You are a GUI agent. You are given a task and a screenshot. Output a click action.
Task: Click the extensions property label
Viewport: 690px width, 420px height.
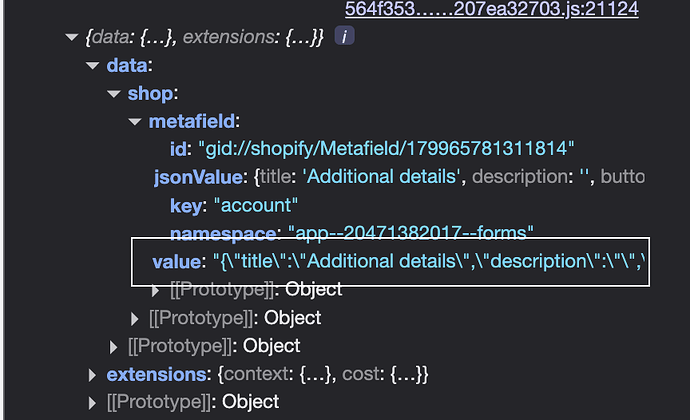point(156,375)
